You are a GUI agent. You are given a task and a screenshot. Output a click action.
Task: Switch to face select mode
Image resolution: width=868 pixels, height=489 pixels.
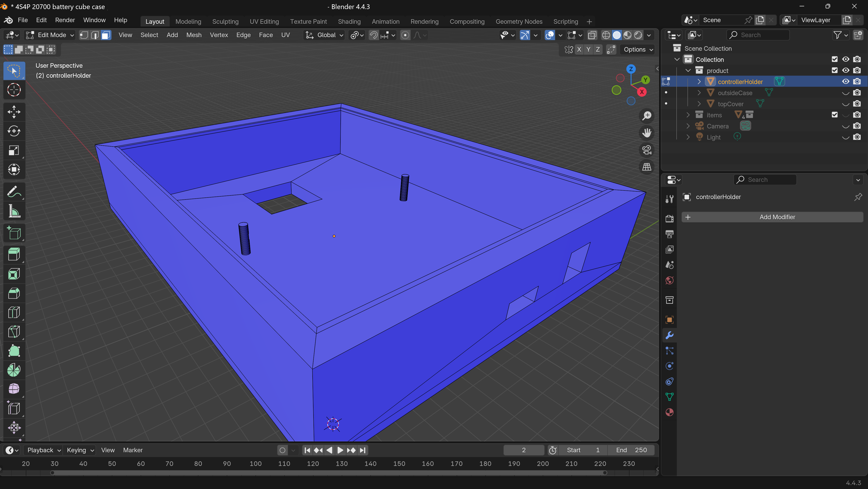106,35
